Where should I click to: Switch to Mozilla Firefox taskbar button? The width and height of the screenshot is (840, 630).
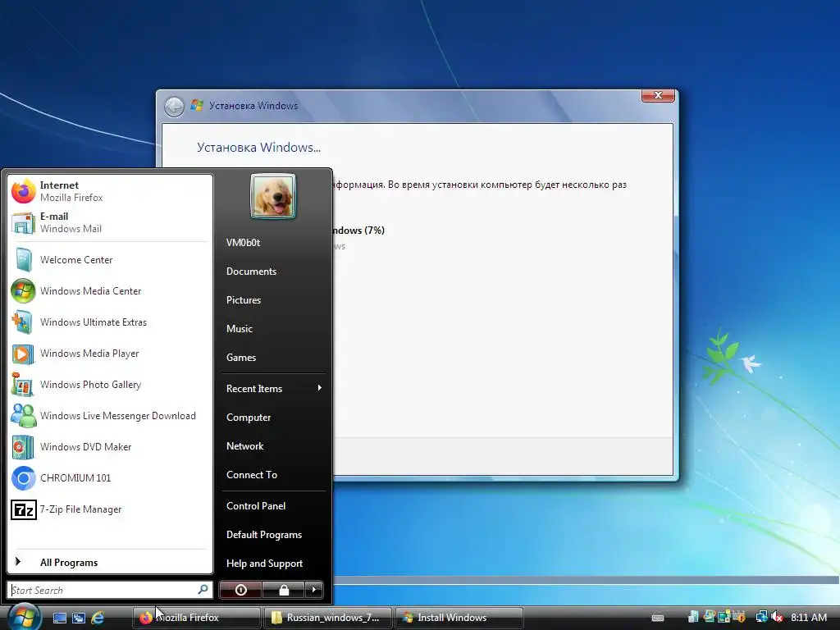196,618
